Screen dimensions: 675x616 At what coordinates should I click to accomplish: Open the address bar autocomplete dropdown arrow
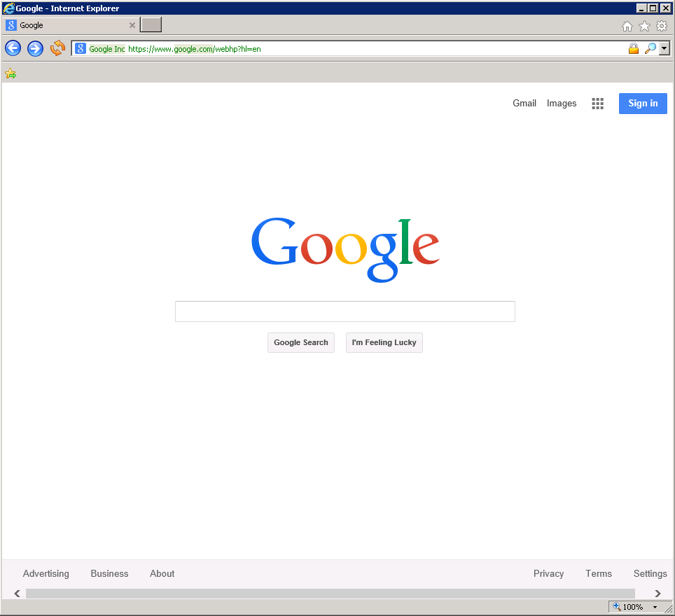[x=664, y=48]
